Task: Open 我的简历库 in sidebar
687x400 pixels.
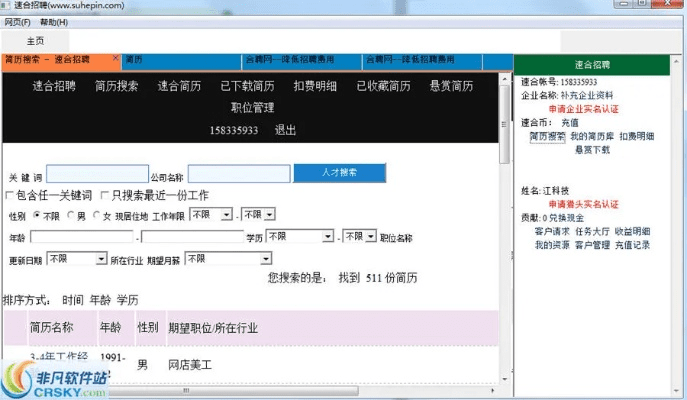Action: click(x=592, y=136)
